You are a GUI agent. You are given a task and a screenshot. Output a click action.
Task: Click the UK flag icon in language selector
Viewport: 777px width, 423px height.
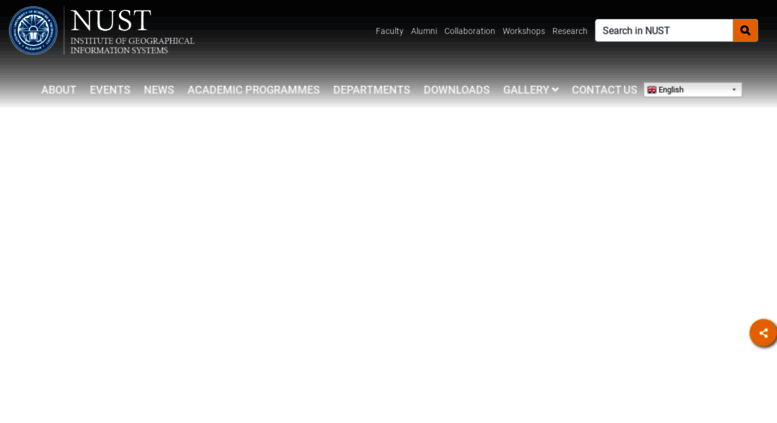tap(652, 90)
